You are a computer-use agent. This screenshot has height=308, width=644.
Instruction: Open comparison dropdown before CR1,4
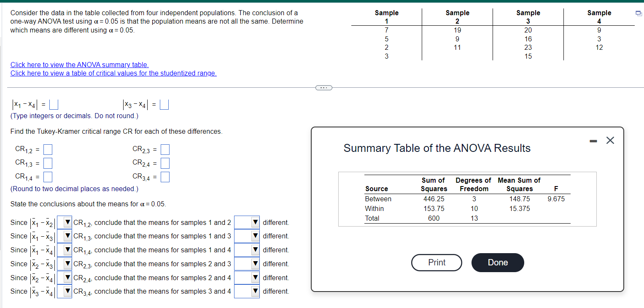(65, 250)
